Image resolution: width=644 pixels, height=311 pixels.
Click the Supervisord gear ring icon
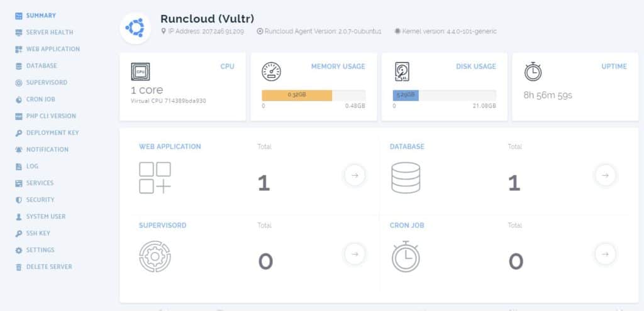pos(155,256)
